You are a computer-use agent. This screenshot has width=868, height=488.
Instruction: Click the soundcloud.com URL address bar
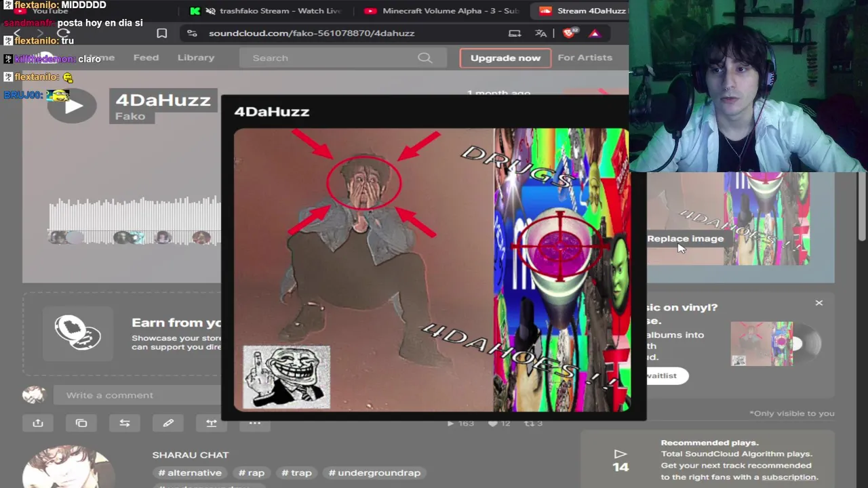pyautogui.click(x=311, y=33)
